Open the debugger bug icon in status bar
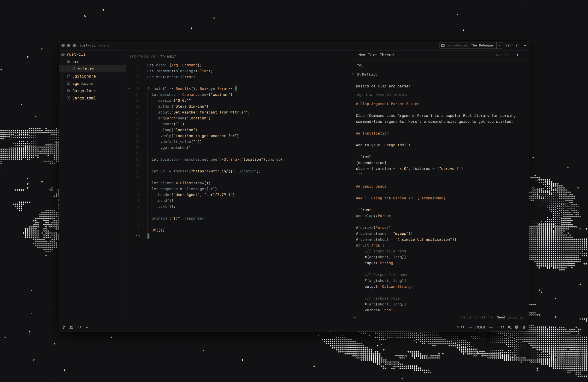Viewport: 588px width, 382px height. click(x=516, y=327)
